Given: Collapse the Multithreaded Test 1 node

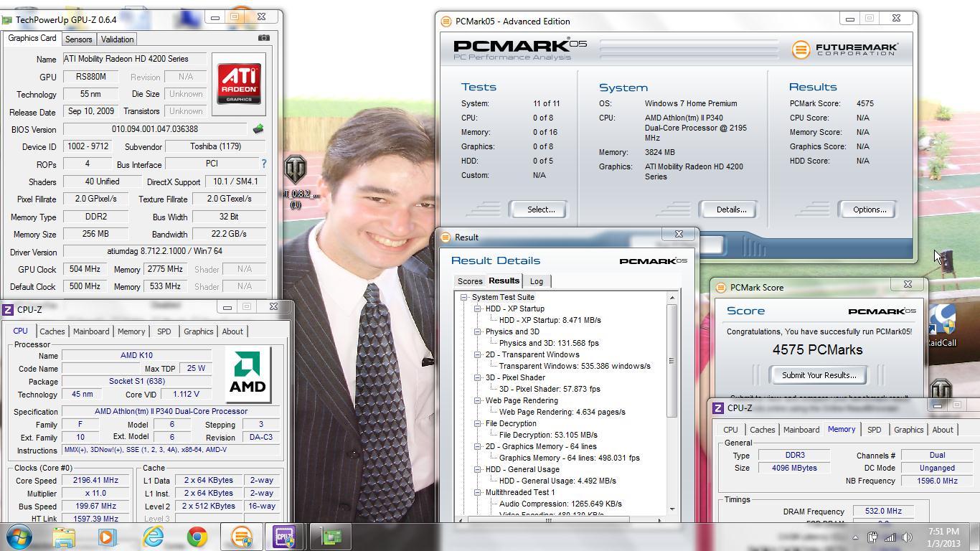Looking at the screenshot, I should pyautogui.click(x=477, y=492).
